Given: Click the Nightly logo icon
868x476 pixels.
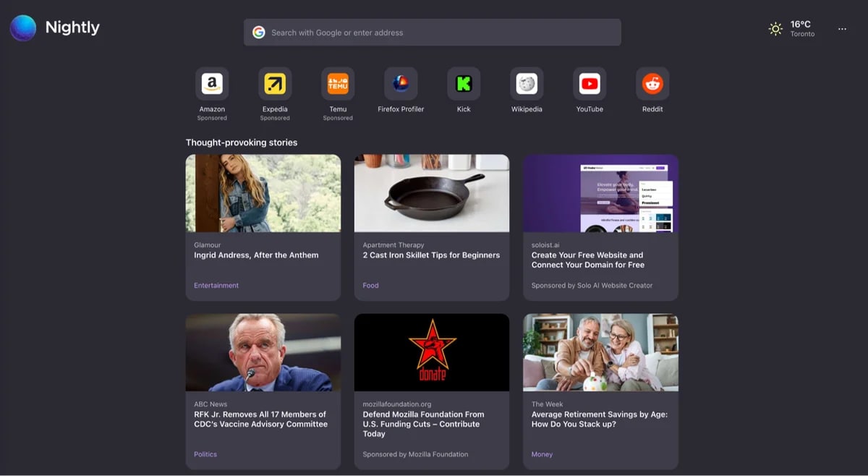Looking at the screenshot, I should click(23, 28).
